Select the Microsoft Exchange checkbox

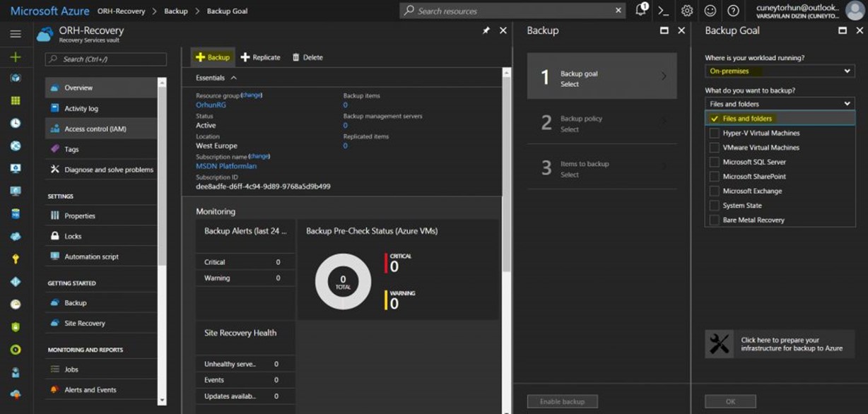click(x=715, y=191)
